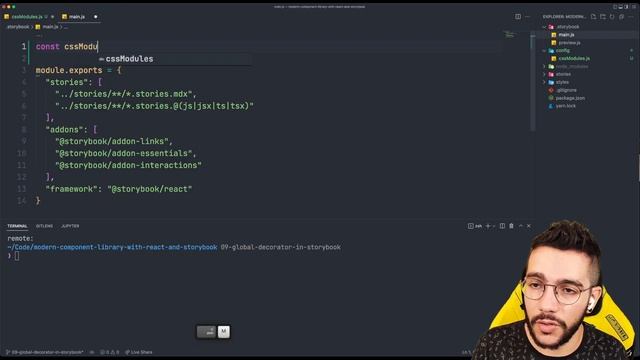
Task: Click the "stories" key on line 4
Action: (69, 82)
